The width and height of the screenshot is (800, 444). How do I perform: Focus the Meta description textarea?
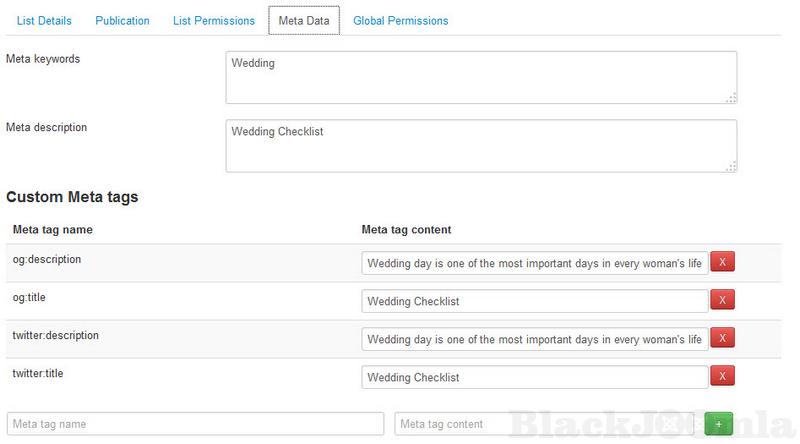point(481,146)
